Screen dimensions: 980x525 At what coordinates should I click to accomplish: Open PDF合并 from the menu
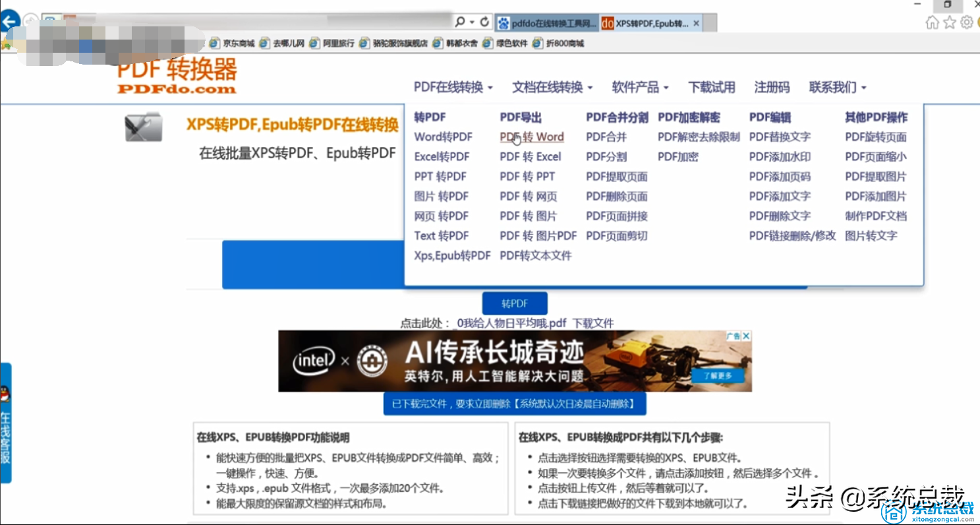(606, 137)
